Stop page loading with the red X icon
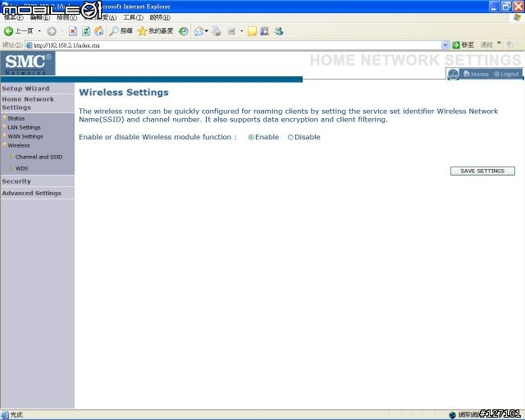Screen dimensions: 525x420 coord(73,31)
